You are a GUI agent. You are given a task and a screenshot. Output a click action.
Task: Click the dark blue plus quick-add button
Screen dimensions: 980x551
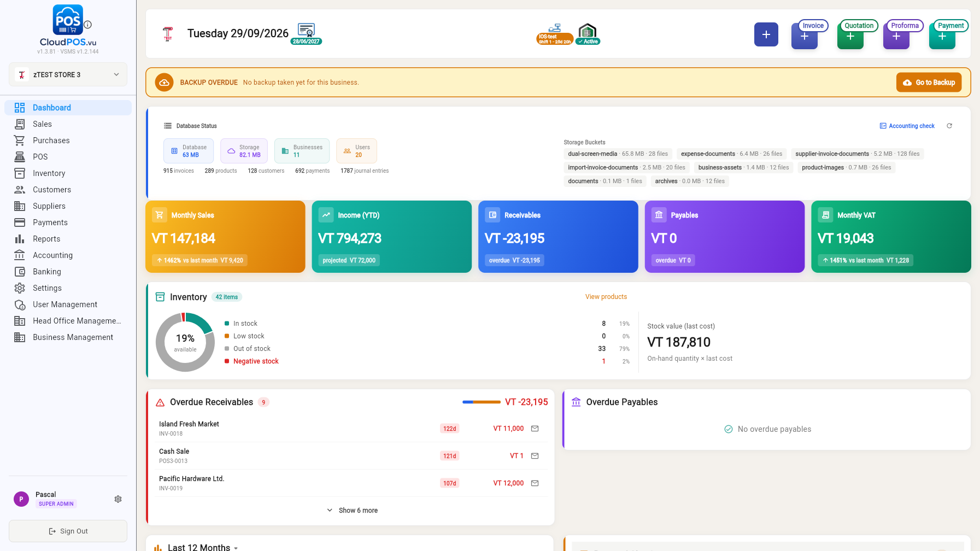[766, 34]
